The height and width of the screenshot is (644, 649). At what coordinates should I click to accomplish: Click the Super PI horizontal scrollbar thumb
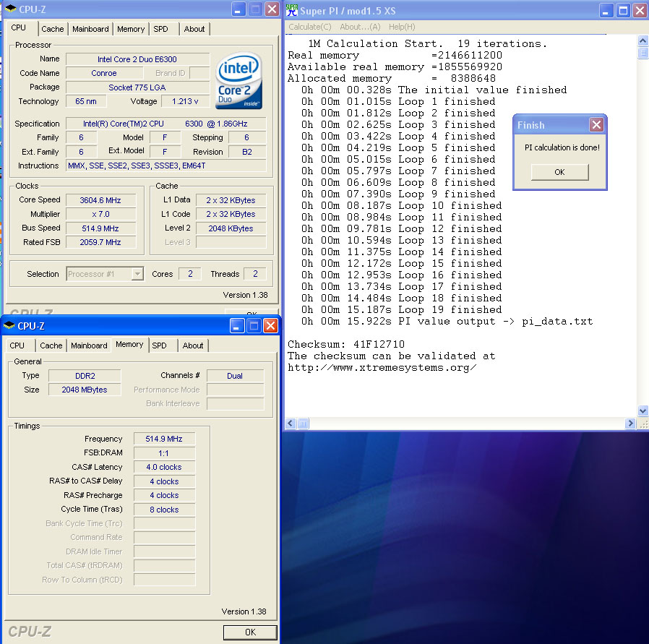tap(304, 424)
